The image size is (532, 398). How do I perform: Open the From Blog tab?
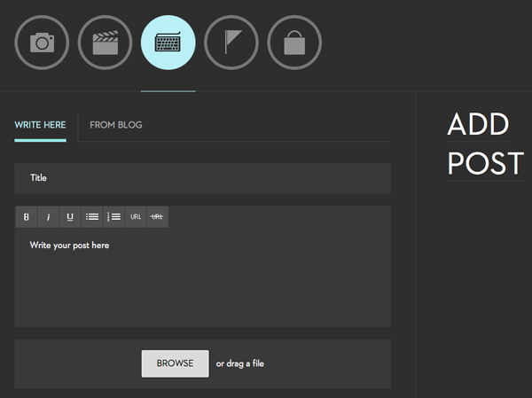pyautogui.click(x=116, y=125)
